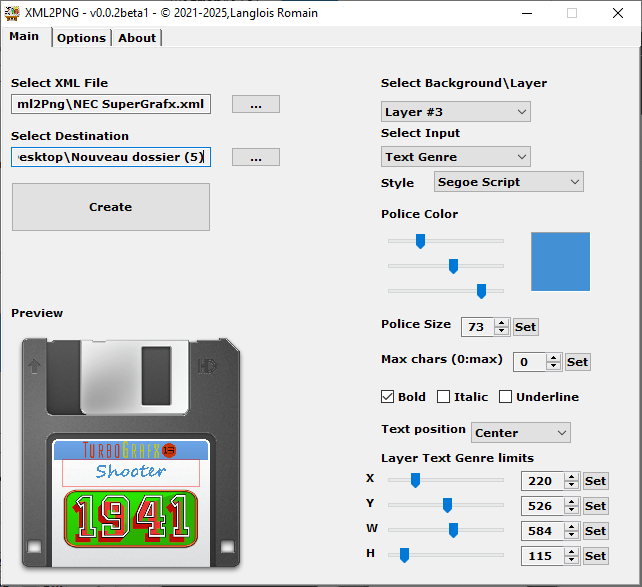Decrease Y value with down arrow
The image size is (642, 587).
(x=572, y=510)
